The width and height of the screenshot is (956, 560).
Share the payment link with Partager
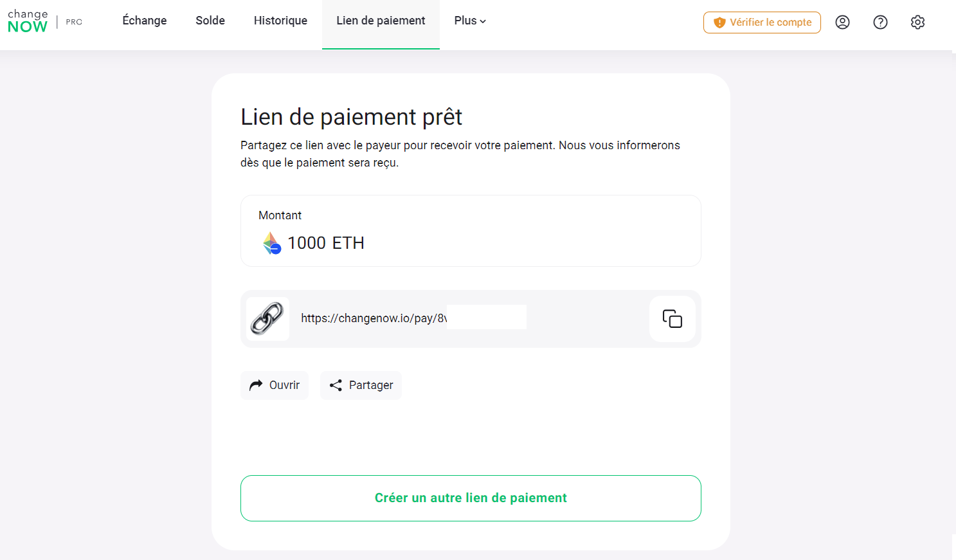pos(361,384)
